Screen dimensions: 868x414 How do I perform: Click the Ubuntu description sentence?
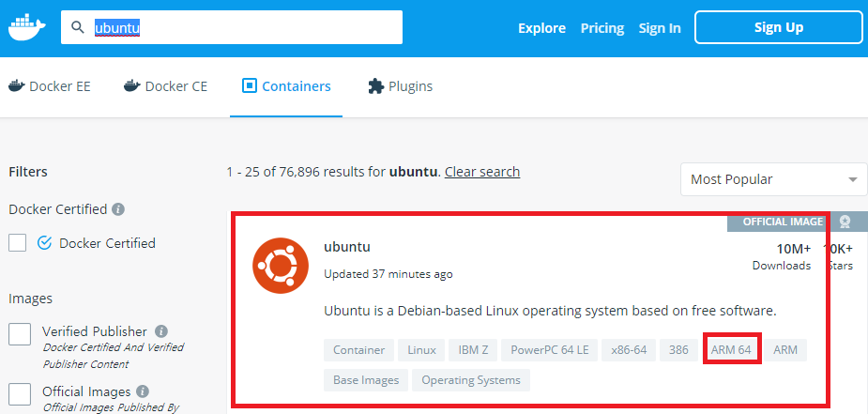(550, 311)
